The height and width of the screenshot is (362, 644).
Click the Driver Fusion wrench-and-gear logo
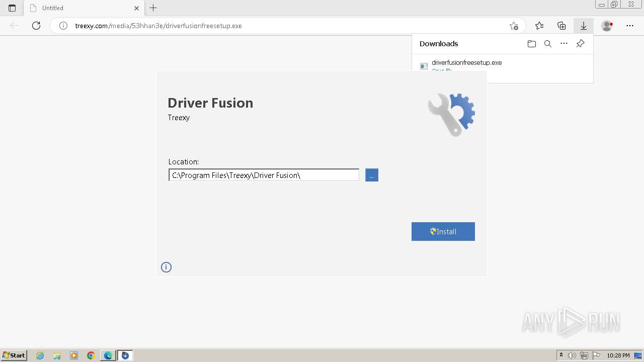coord(451,115)
